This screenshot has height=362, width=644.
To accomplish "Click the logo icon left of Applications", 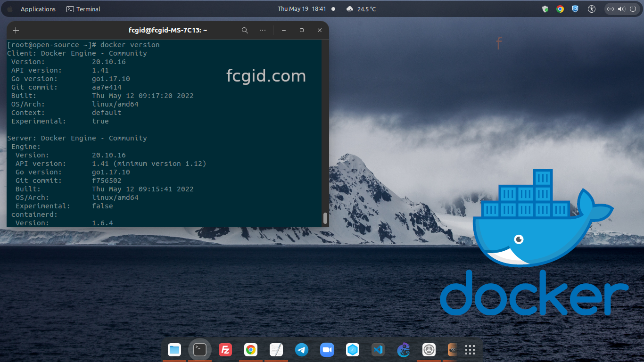I will [x=10, y=9].
